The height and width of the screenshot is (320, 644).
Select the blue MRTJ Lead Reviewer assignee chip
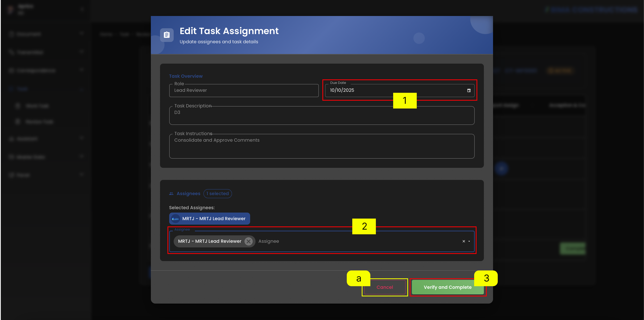pos(210,219)
